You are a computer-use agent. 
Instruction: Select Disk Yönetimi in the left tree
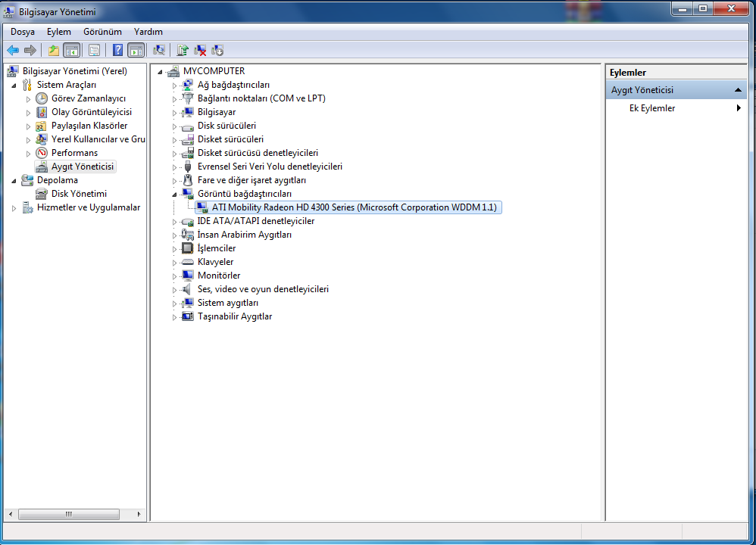click(x=79, y=194)
